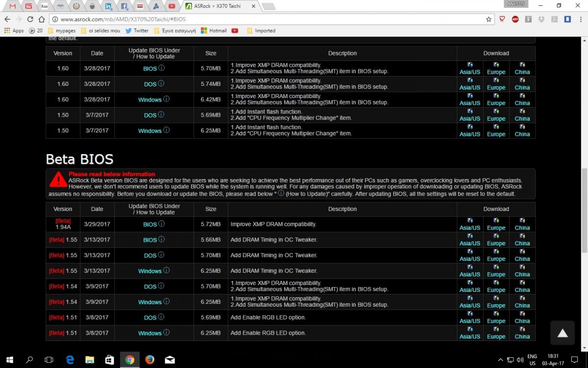Open the ANESTIS profile button
The height and width of the screenshot is (368, 588).
click(x=516, y=4)
